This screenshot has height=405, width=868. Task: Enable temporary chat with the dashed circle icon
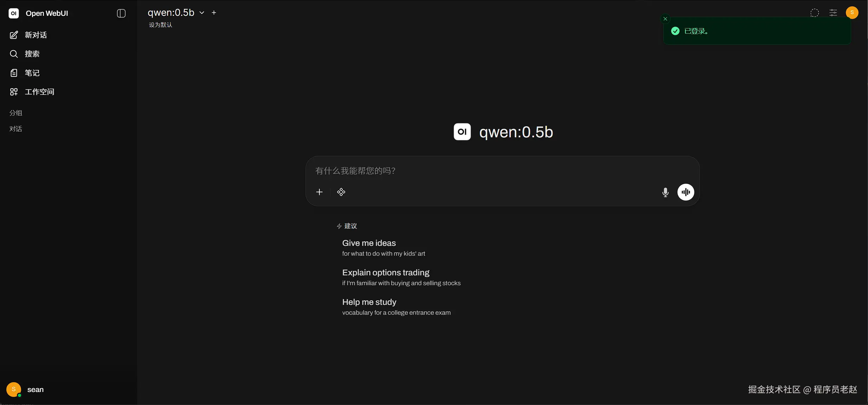814,12
